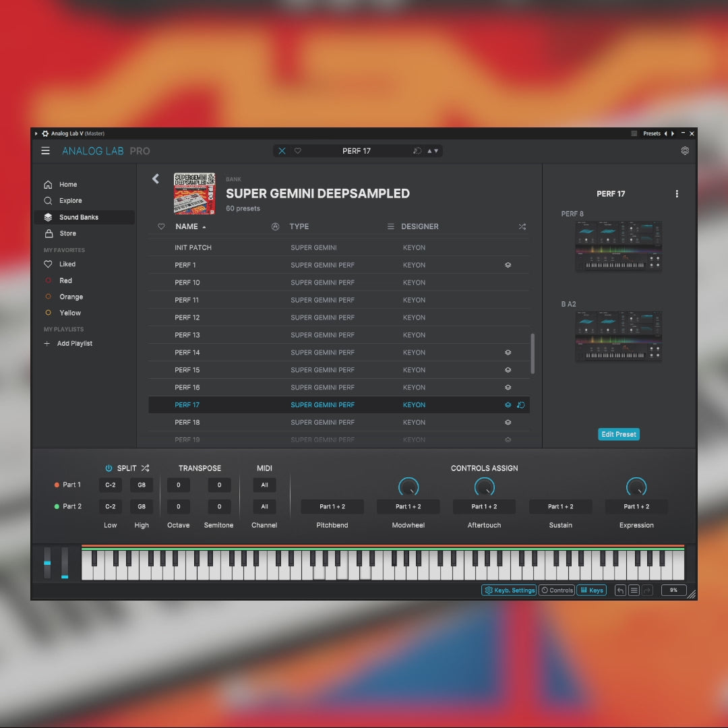This screenshot has height=728, width=728.
Task: Click the undo arrow in bottom bar
Action: pyautogui.click(x=620, y=590)
